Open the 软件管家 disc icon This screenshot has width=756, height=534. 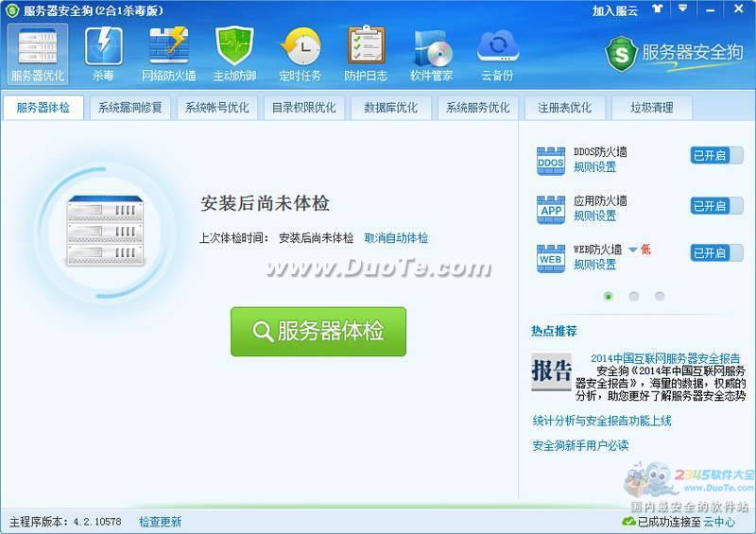pyautogui.click(x=432, y=54)
